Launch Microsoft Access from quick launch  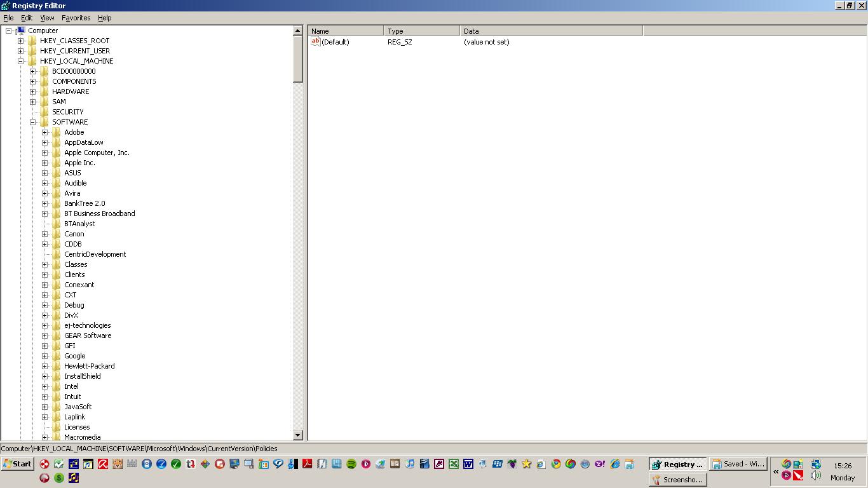point(439,464)
